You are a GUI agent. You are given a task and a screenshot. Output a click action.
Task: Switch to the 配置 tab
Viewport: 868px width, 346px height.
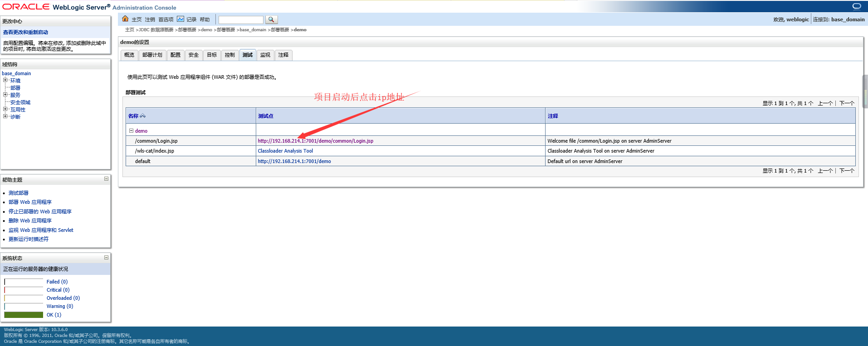coord(176,55)
